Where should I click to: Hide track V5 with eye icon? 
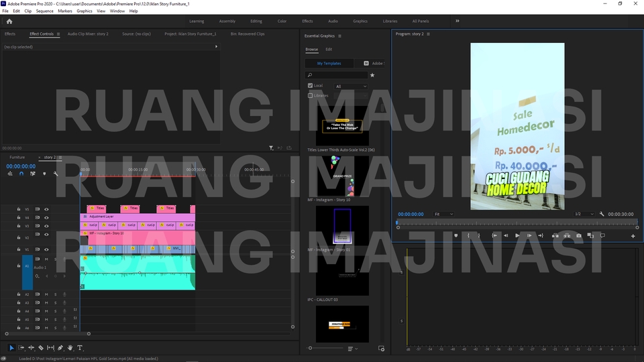click(x=46, y=209)
